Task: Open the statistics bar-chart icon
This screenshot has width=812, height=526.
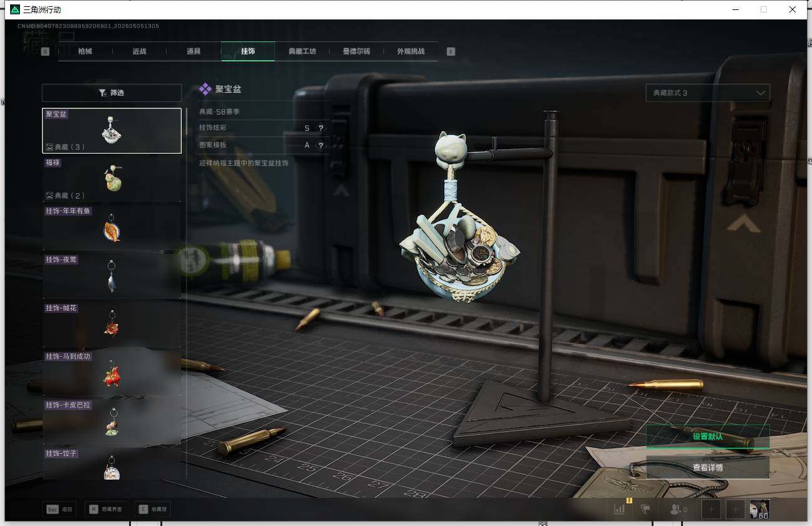Action: point(620,510)
